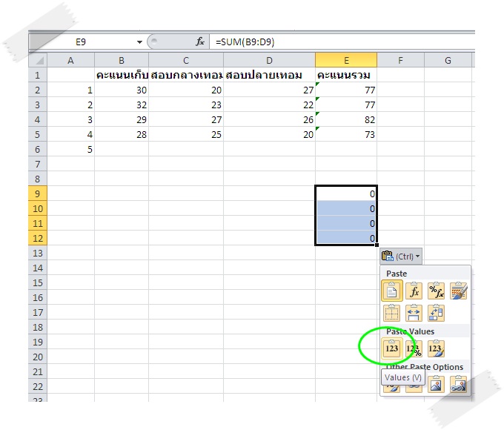
Task: Choose the Paste Formulas (fx) icon
Action: click(414, 291)
